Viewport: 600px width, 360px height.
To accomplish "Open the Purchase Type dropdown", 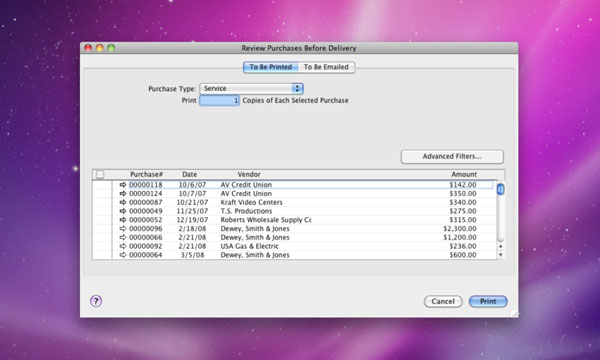I will [251, 88].
